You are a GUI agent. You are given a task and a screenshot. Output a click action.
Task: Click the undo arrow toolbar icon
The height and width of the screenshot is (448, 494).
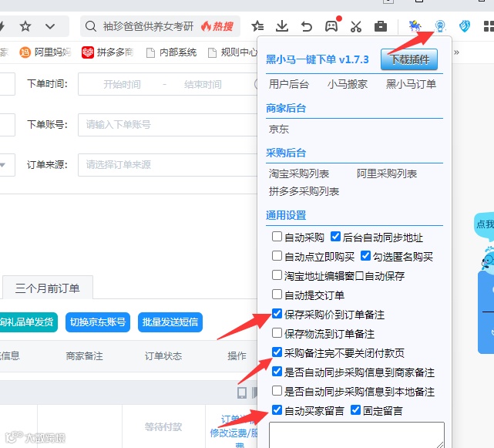pos(306,26)
